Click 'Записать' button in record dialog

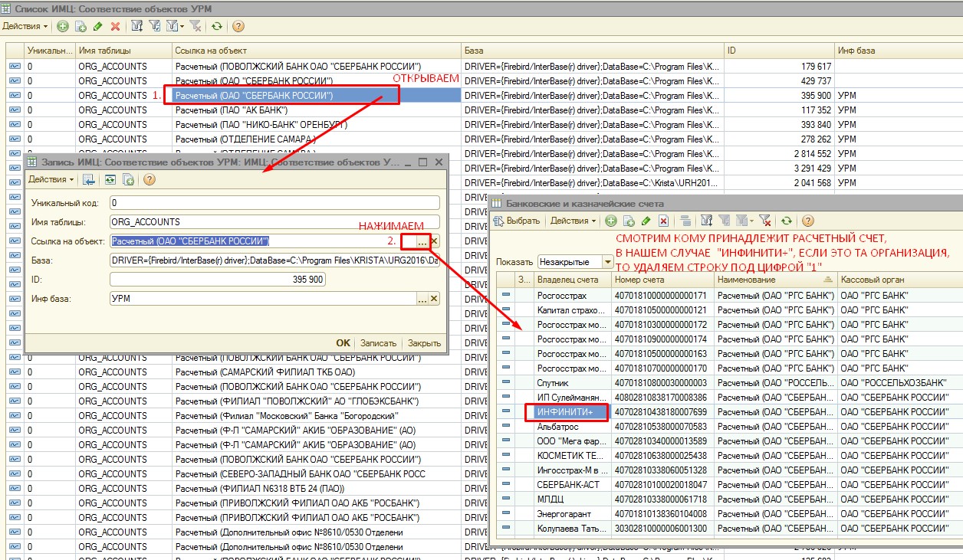(x=378, y=343)
